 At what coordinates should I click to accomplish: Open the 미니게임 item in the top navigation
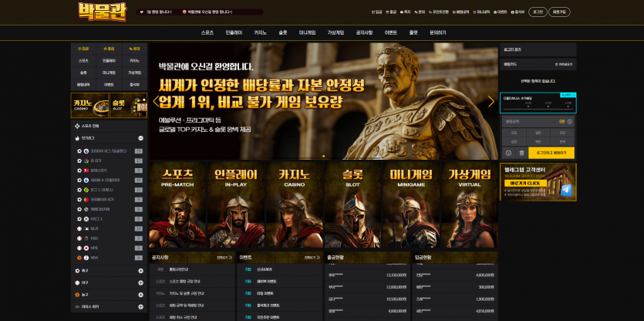click(307, 33)
